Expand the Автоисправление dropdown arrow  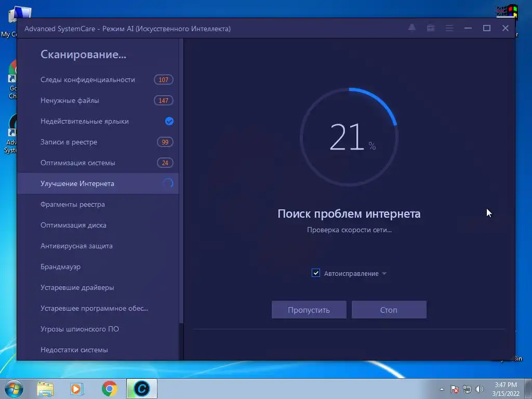tap(384, 273)
